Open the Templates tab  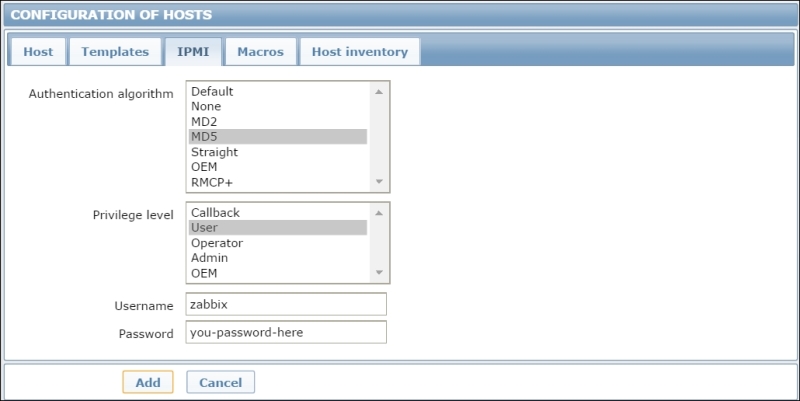point(114,52)
